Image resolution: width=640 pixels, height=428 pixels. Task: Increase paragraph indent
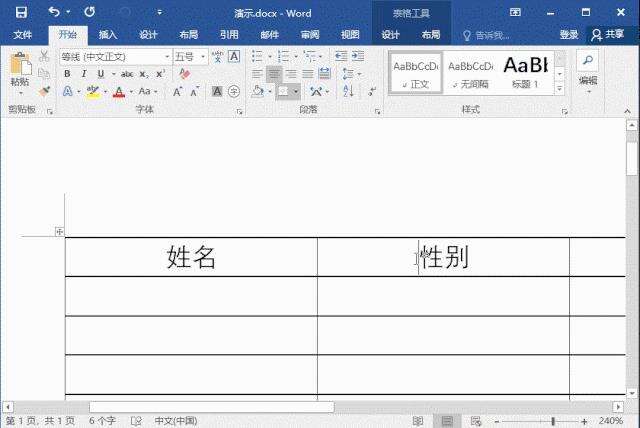click(358, 56)
